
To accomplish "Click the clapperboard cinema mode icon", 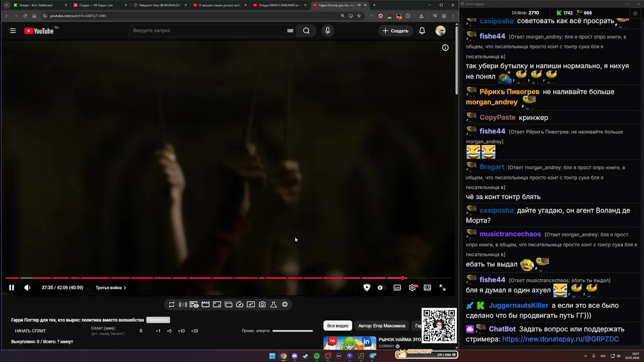I will tap(205, 305).
